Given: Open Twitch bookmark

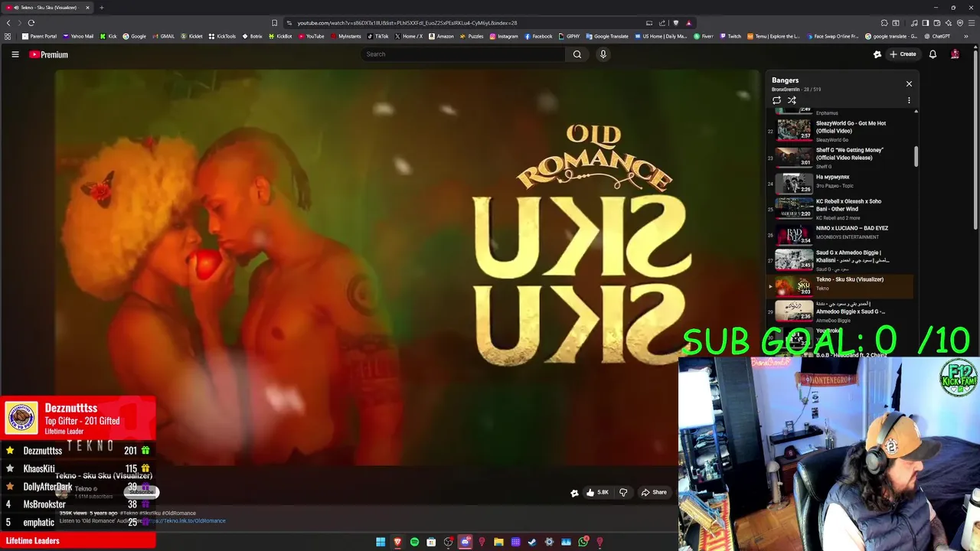Looking at the screenshot, I should (730, 36).
